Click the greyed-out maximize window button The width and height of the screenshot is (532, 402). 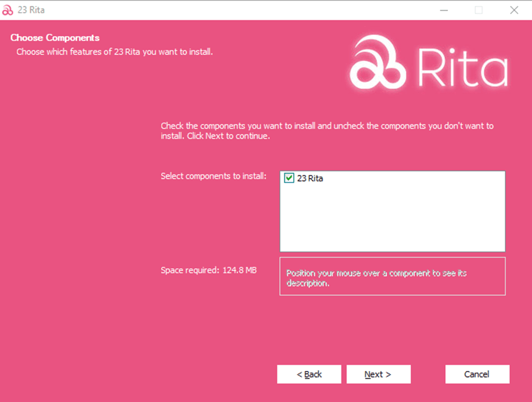tap(478, 10)
